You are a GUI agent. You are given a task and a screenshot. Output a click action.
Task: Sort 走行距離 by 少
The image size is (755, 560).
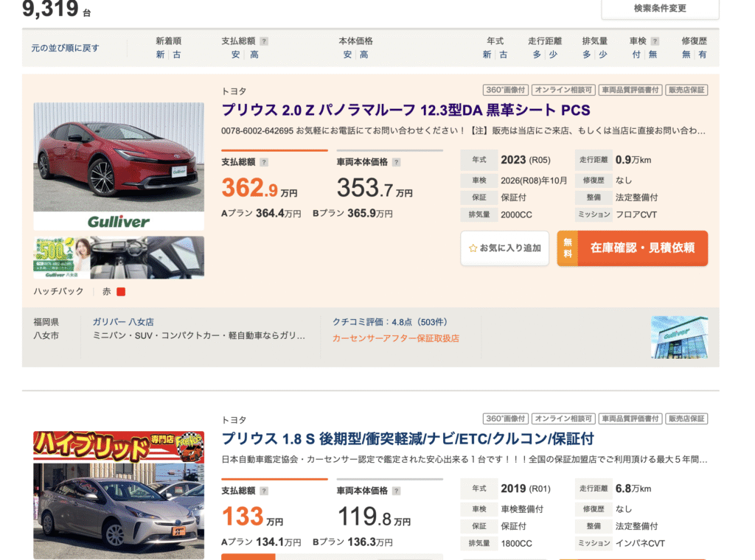tap(553, 55)
